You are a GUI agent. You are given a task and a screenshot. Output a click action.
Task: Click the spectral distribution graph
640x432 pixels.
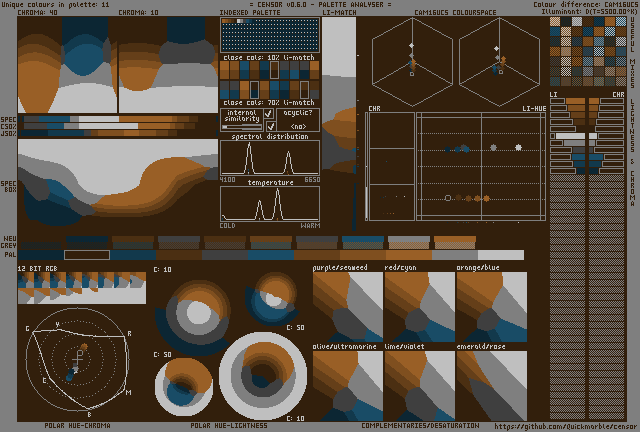270,160
